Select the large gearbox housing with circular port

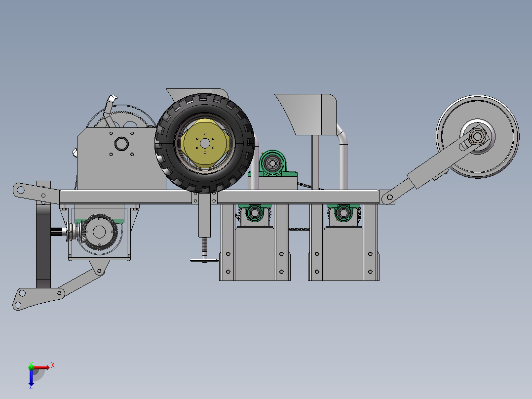121,159
